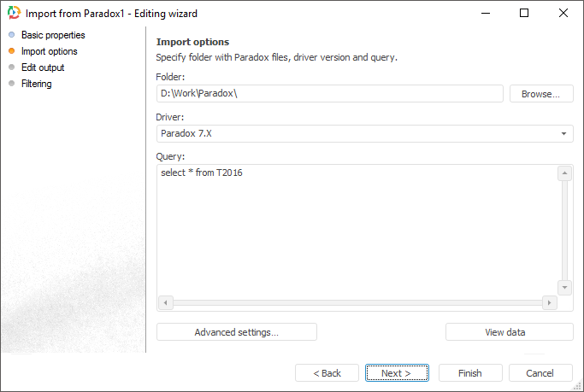The image size is (584, 392).
Task: Click the orange Import options bullet
Action: tap(11, 51)
